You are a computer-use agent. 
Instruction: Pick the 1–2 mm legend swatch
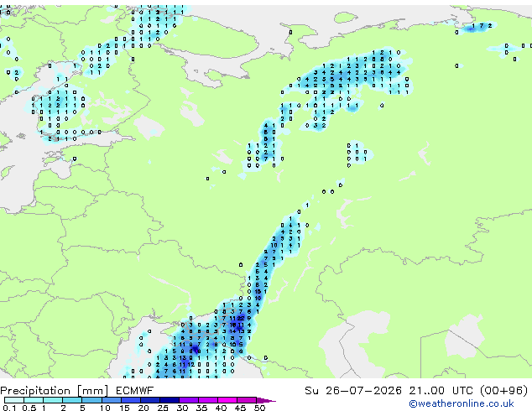53,400
